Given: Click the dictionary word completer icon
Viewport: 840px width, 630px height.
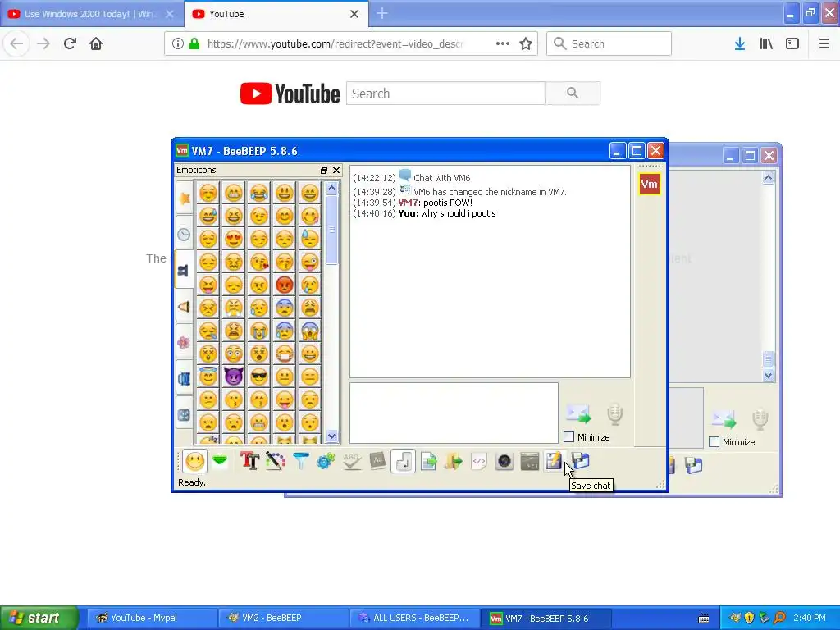Looking at the screenshot, I should pyautogui.click(x=377, y=461).
